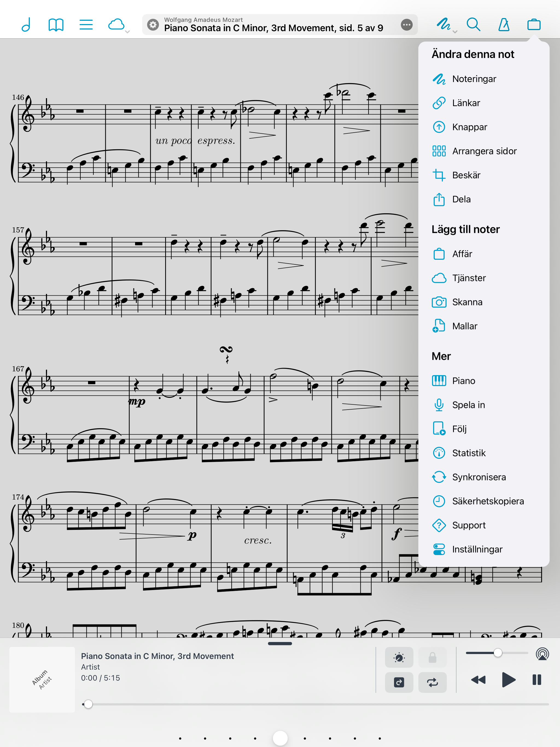Screen dimensions: 560x747
Task: Open the library music note icon
Action: pos(26,25)
